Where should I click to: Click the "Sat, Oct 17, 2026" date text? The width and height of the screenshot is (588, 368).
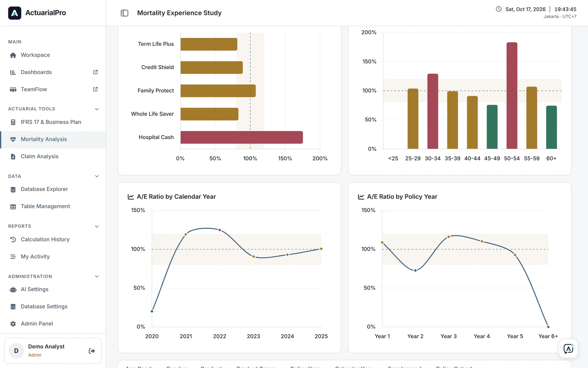tap(526, 9)
